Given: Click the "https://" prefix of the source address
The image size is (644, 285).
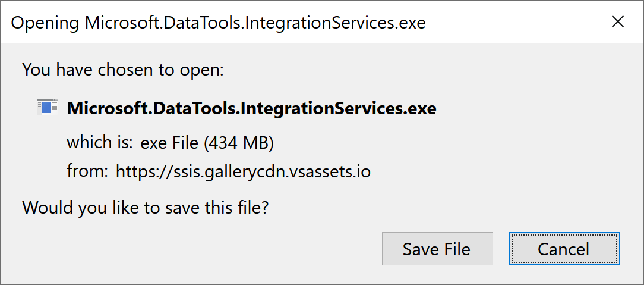Looking at the screenshot, I should click(x=137, y=172).
